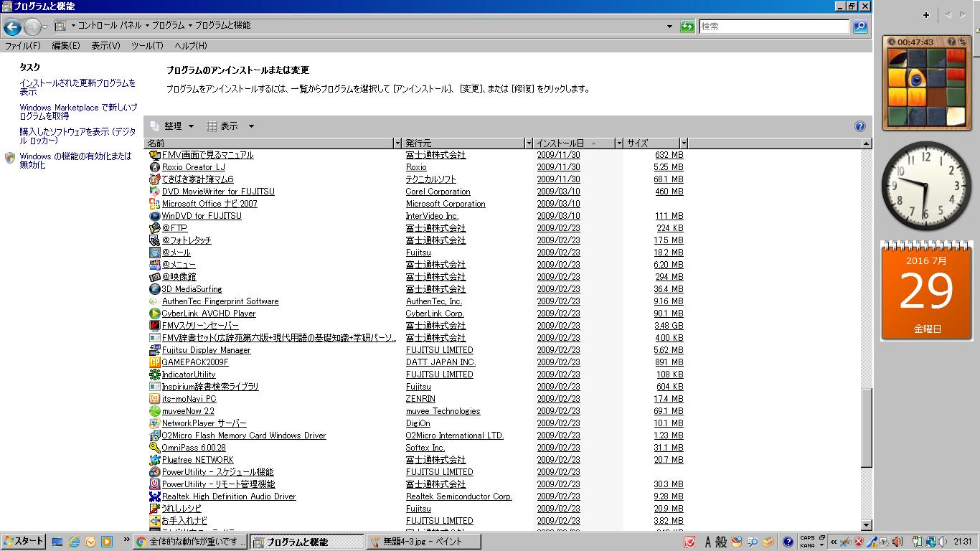Click the red shield security tray icon
This screenshot has width=980, height=551.
point(858,542)
